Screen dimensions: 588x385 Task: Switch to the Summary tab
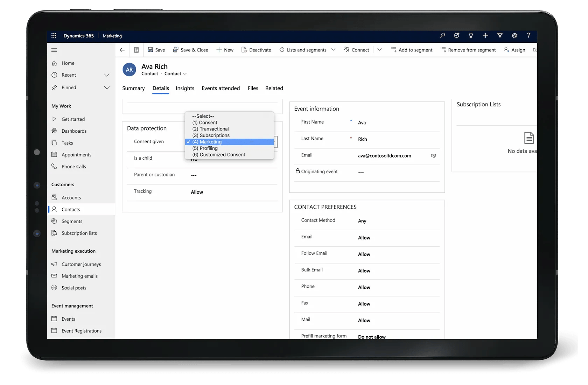133,88
